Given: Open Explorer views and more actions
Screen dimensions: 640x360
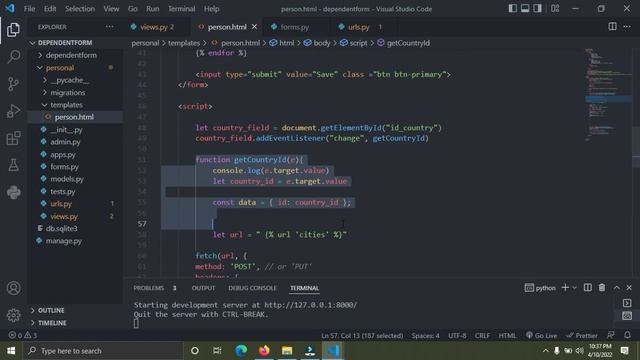Looking at the screenshot, I should point(109,27).
